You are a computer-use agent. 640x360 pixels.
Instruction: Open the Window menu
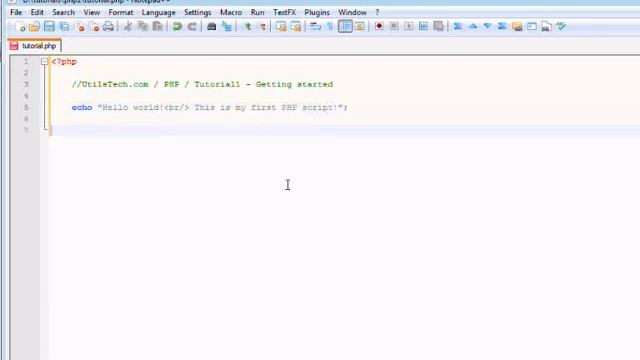tap(352, 12)
